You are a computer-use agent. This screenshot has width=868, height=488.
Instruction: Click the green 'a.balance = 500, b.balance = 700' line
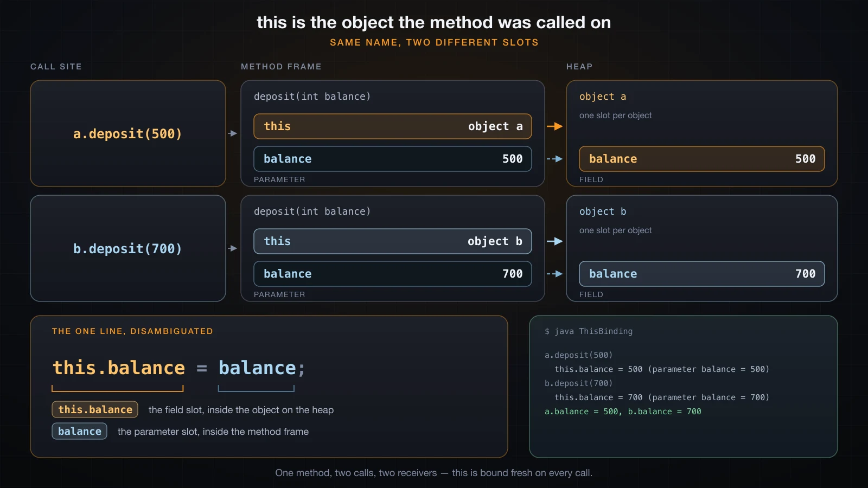[x=623, y=412]
